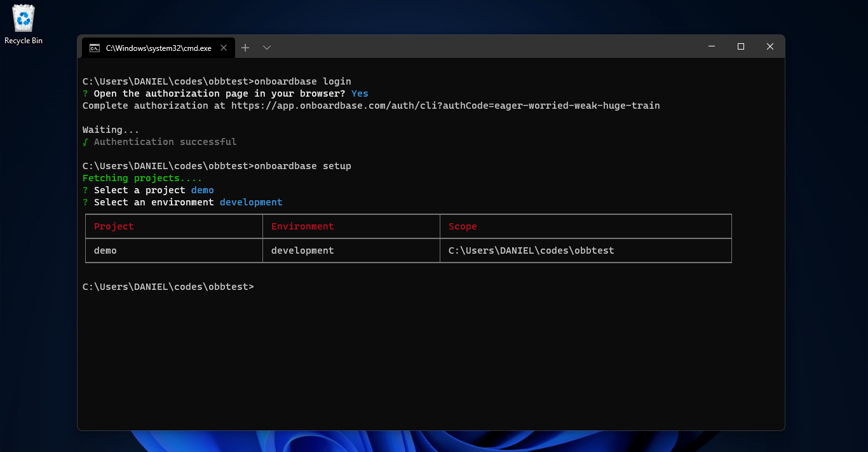The width and height of the screenshot is (868, 452).
Task: Click the blue 'demo' project answer
Action: (203, 190)
